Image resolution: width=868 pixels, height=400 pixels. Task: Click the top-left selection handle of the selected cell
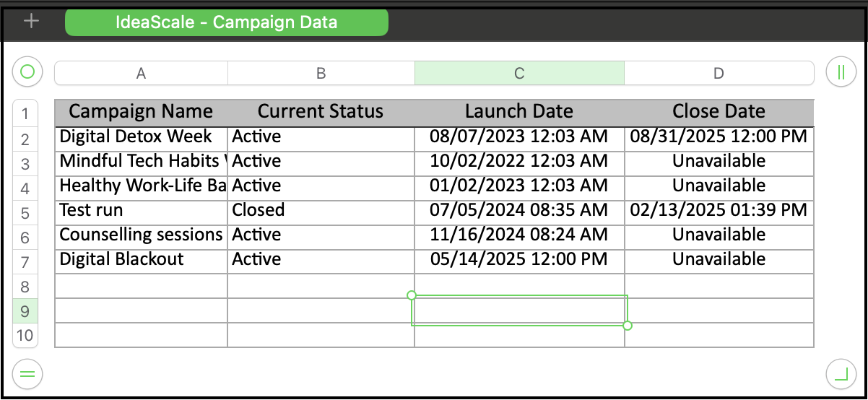point(412,295)
